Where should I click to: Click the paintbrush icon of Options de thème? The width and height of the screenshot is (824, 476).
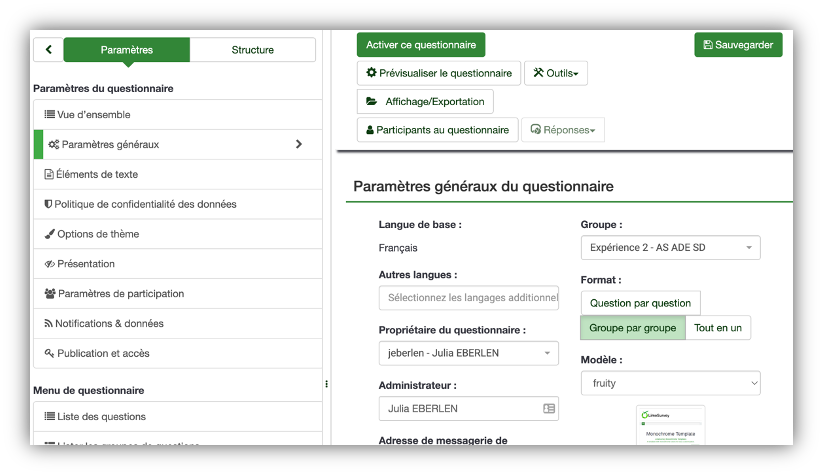tap(49, 234)
